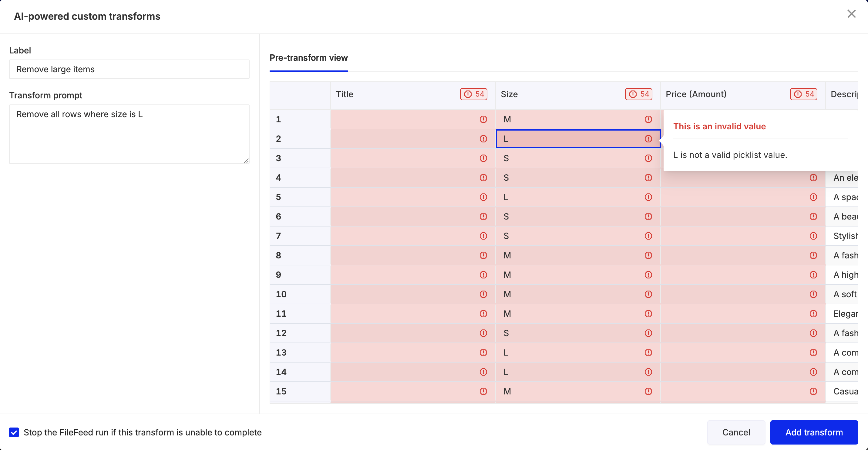Close the AI-powered custom transforms dialog
The width and height of the screenshot is (868, 450).
pos(851,14)
